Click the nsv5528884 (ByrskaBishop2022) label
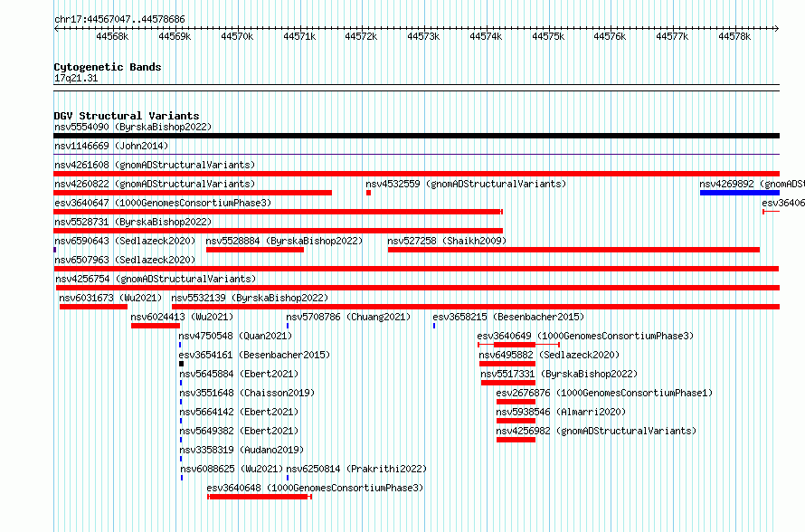Viewport: 805px width, 532px height. pyautogui.click(x=284, y=241)
